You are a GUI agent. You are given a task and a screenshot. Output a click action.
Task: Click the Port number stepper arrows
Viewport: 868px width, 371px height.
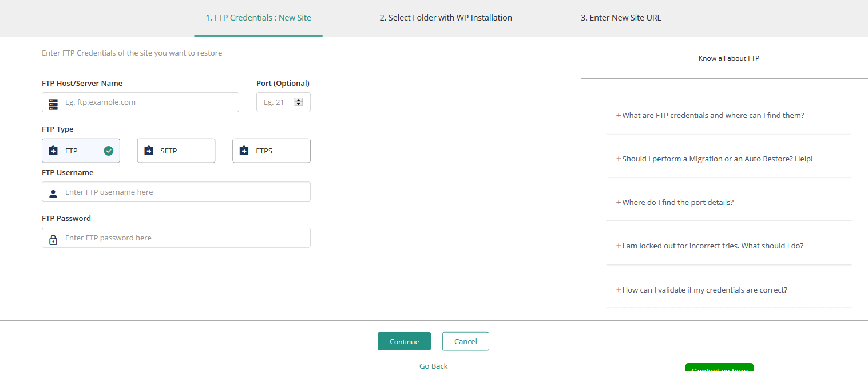pyautogui.click(x=298, y=102)
